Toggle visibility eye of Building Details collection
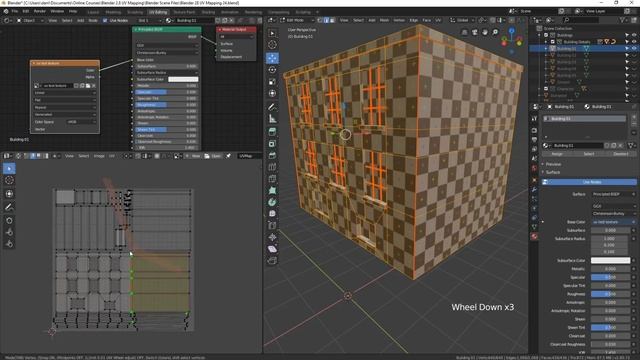This screenshot has height=360, width=640. coord(634,42)
